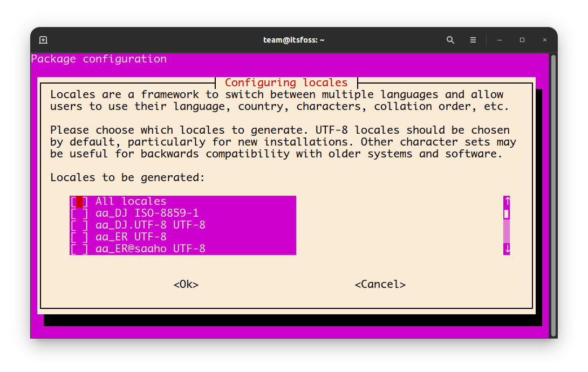Image resolution: width=588 pixels, height=372 pixels.
Task: Confirm locale selection with Ok
Action: (x=186, y=284)
